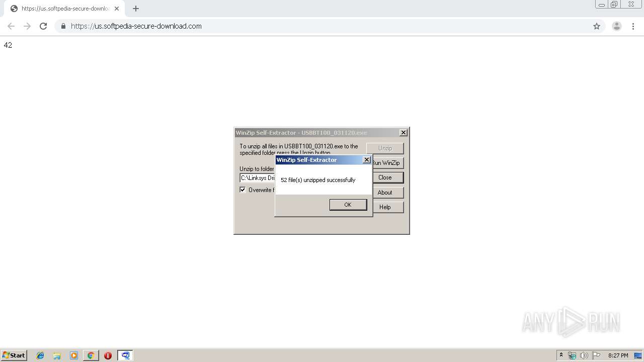
Task: Go back in Chrome browser
Action: [x=11, y=26]
